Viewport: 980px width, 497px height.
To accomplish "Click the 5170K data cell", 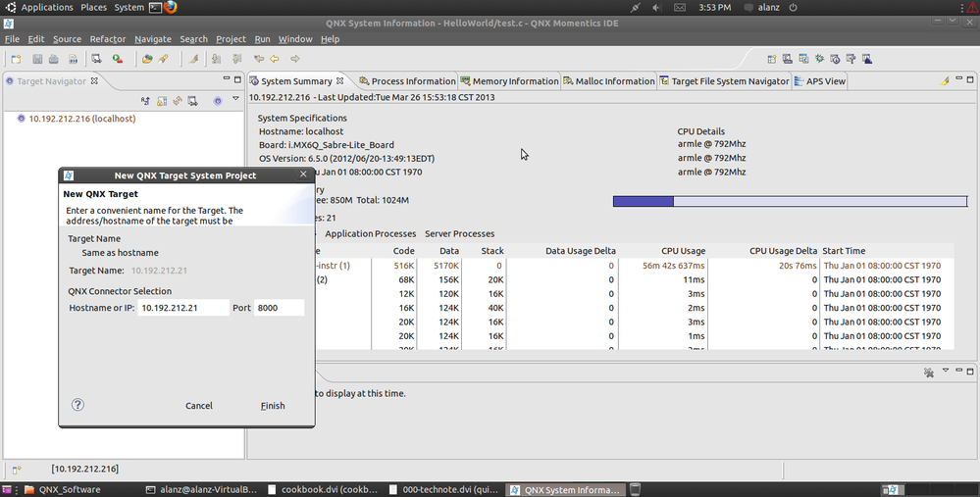I will 446,266.
